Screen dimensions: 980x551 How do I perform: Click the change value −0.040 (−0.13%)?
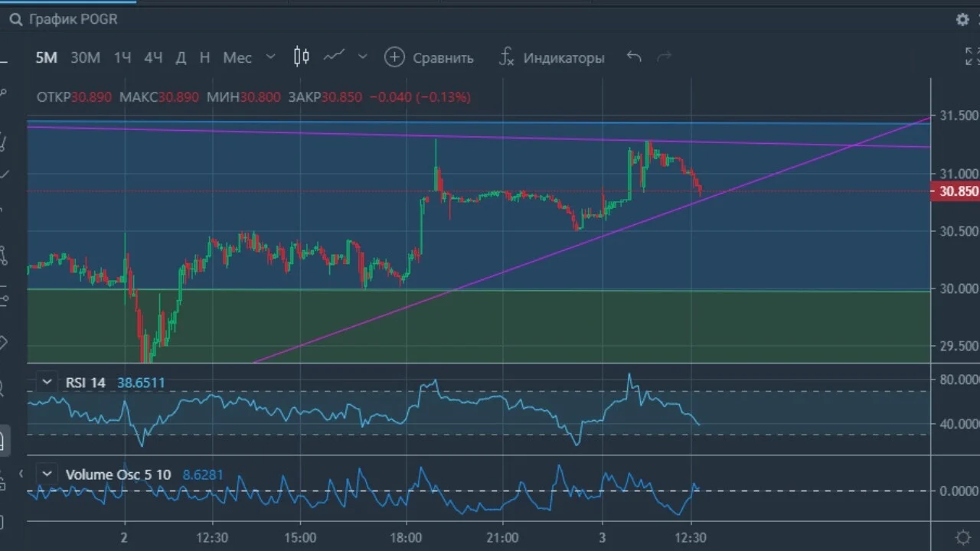pyautogui.click(x=420, y=97)
